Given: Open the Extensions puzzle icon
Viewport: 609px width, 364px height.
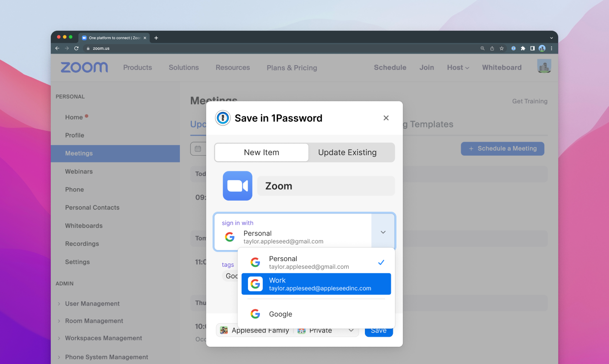Looking at the screenshot, I should [x=523, y=48].
